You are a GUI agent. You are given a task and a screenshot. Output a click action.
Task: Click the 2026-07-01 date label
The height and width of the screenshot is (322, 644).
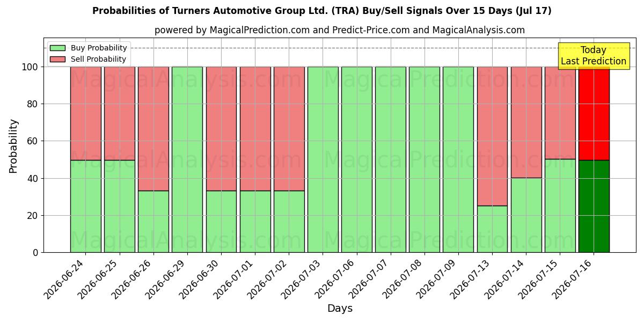235,278
